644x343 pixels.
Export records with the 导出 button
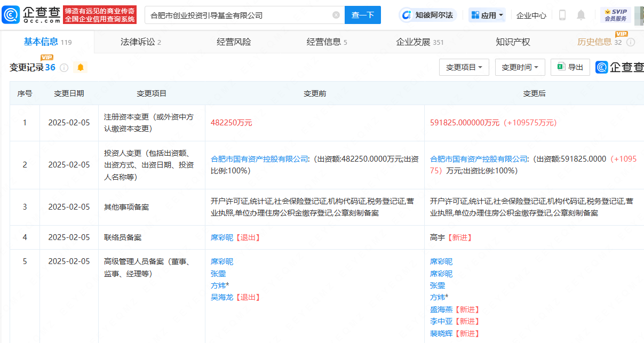click(x=570, y=67)
